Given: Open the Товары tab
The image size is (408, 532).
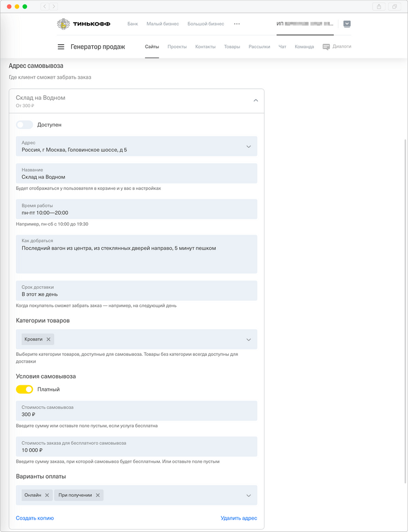Looking at the screenshot, I should (x=232, y=47).
